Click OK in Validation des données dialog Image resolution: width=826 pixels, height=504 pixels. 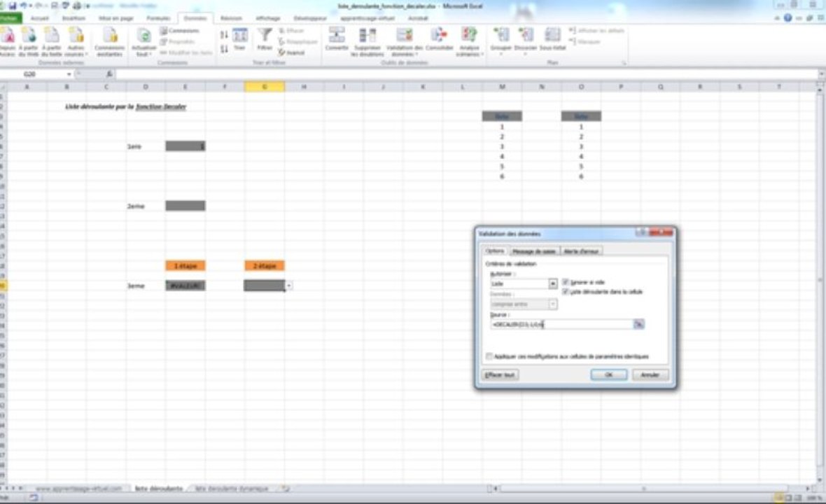point(608,375)
